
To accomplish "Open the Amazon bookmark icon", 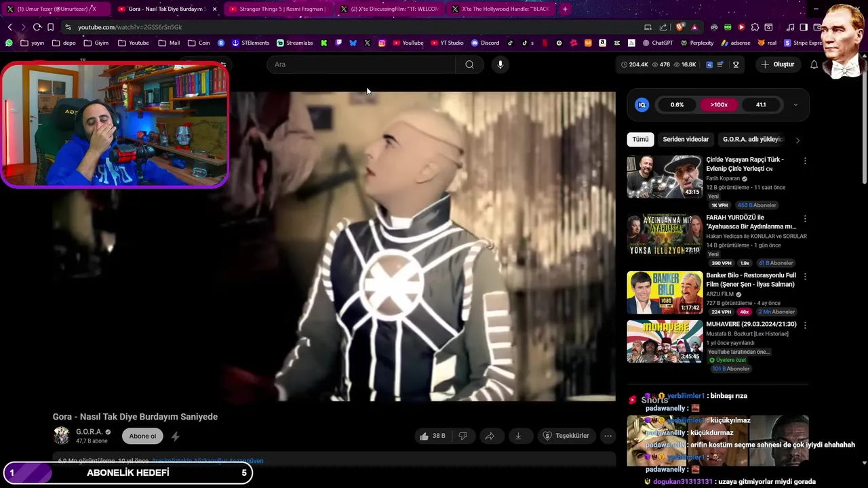I will [602, 43].
